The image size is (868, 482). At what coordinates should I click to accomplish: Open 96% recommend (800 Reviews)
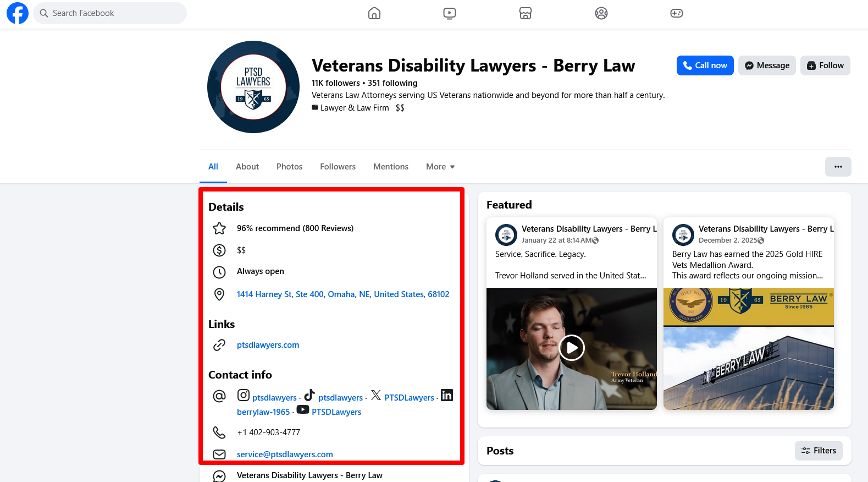pyautogui.click(x=295, y=228)
